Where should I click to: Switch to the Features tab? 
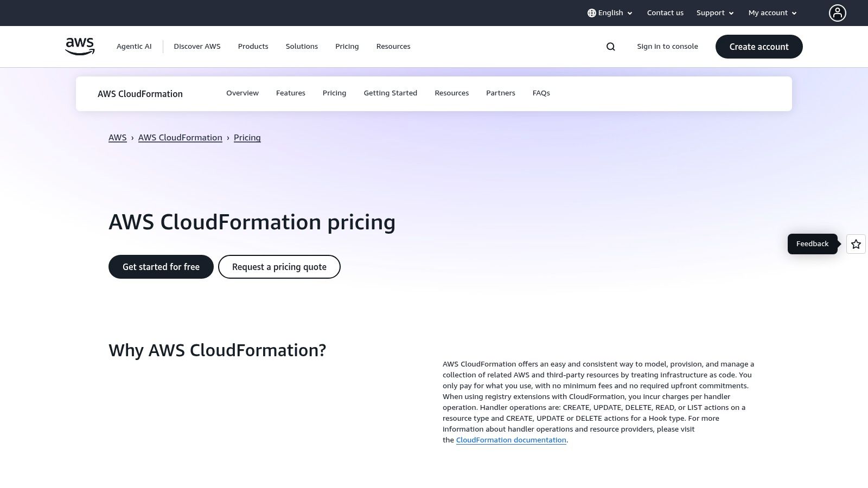coord(291,93)
